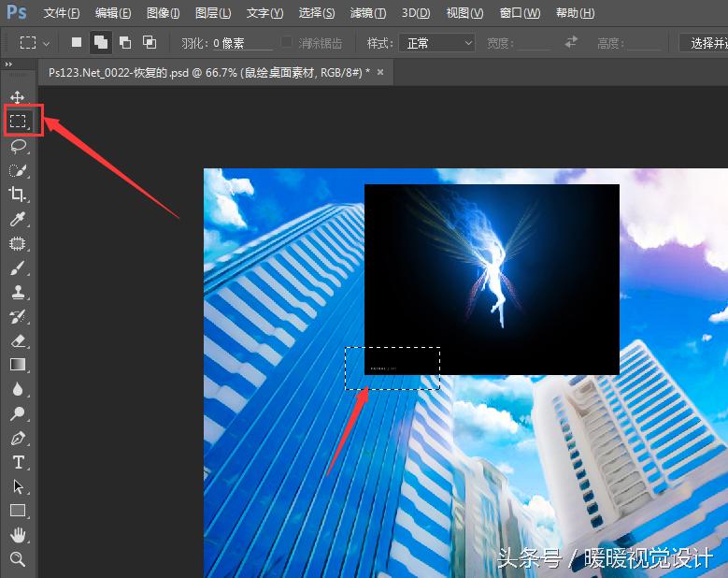Click the 羽化 feather value field

[x=242, y=43]
